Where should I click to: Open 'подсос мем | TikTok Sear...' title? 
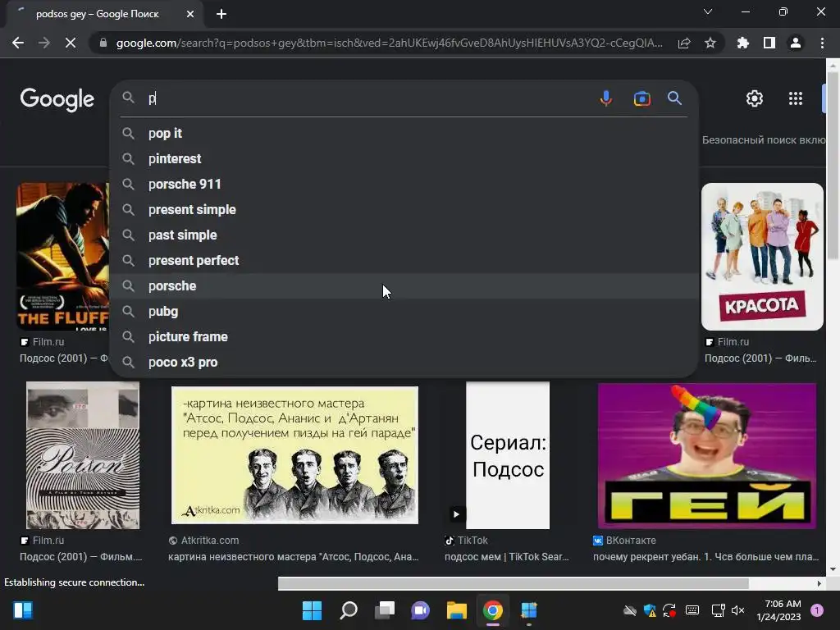(507, 557)
